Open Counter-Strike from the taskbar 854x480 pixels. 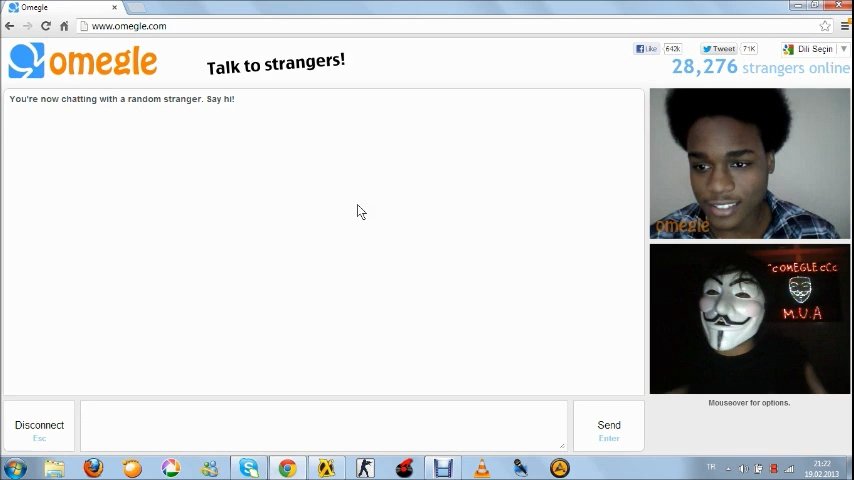(365, 468)
